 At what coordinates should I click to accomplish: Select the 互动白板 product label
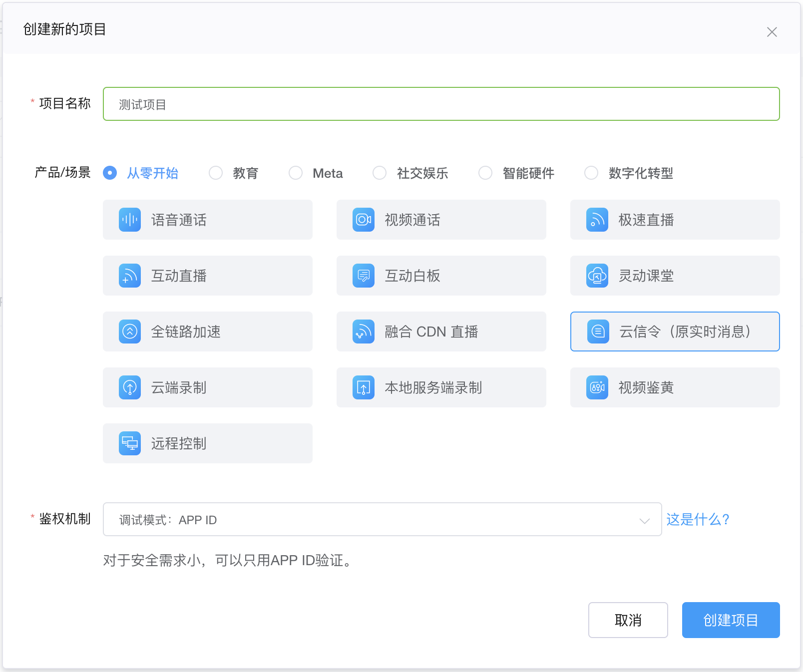412,276
